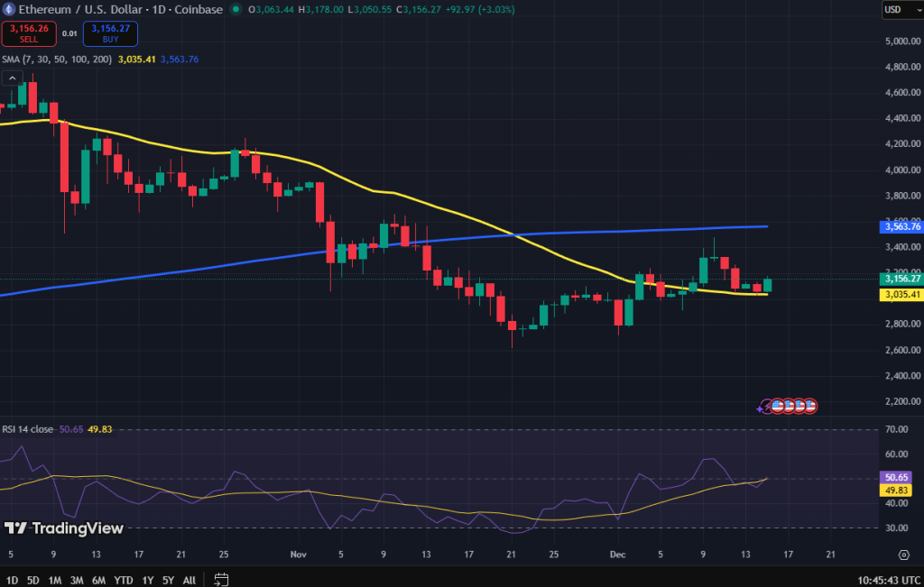The width and height of the screenshot is (924, 587).
Task: Switch to the All date range
Action: pyautogui.click(x=189, y=580)
